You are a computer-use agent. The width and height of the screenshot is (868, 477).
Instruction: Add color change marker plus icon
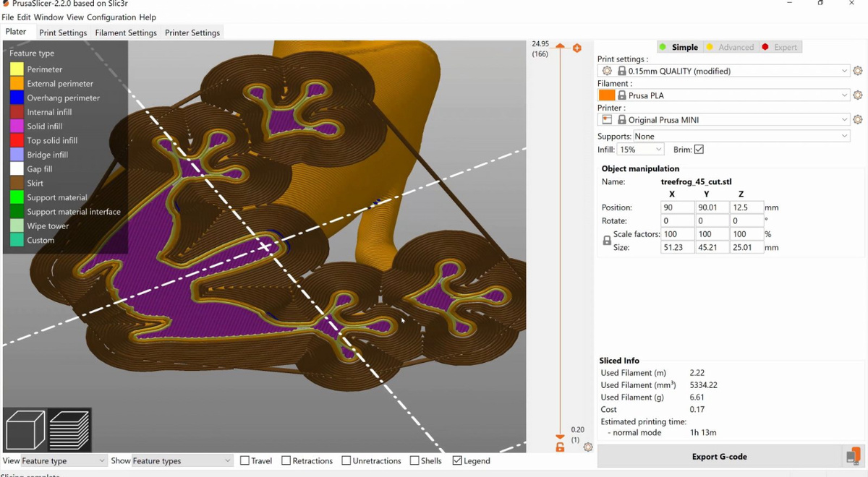(x=577, y=48)
